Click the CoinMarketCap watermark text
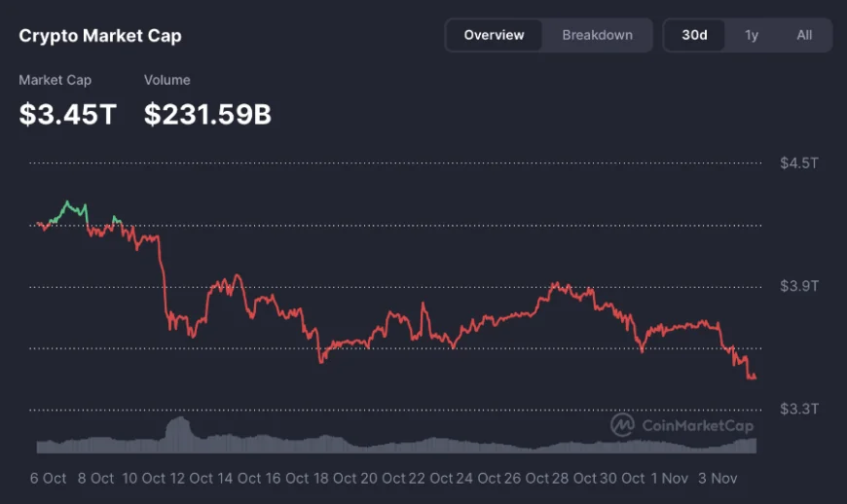 [x=697, y=425]
